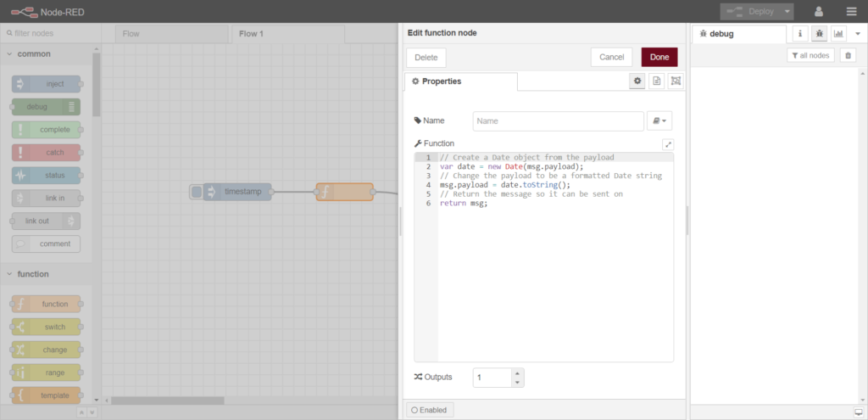Open sidebar tabs dropdown arrow

tap(858, 34)
